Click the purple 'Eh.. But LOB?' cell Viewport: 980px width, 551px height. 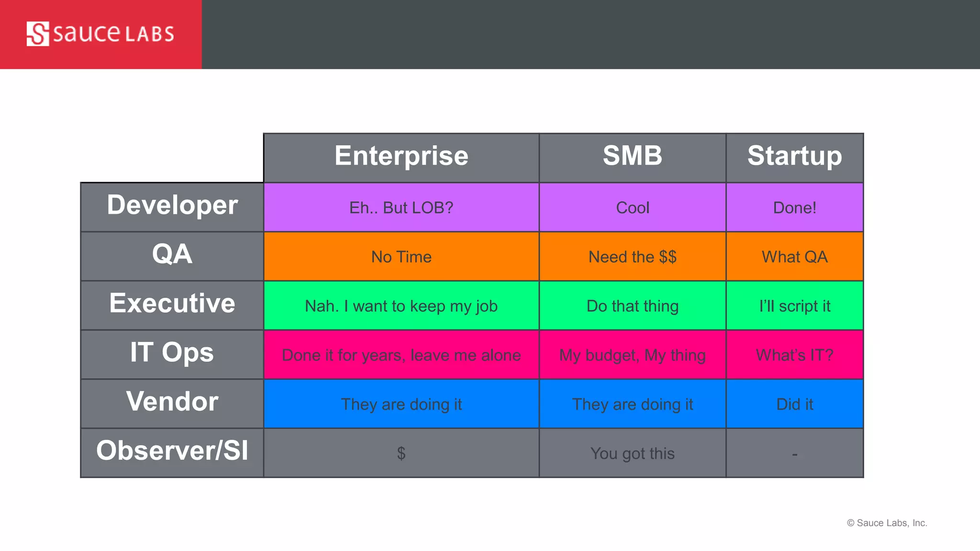pyautogui.click(x=401, y=207)
